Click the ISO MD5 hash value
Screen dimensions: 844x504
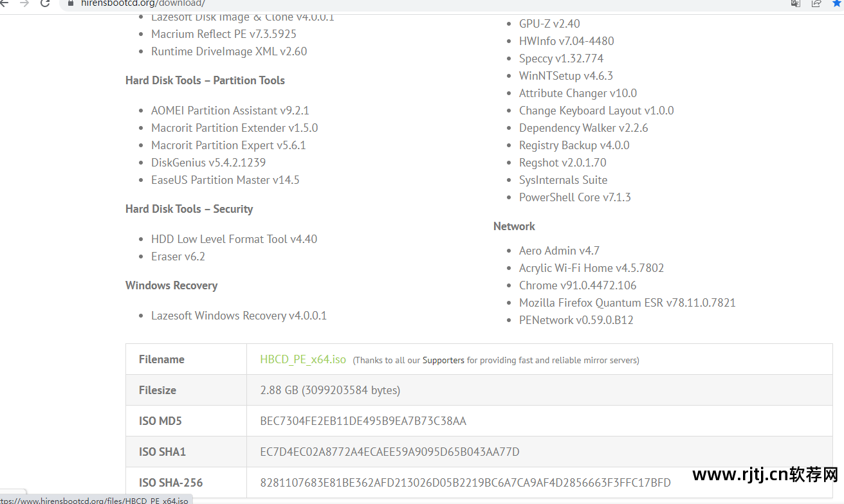[x=363, y=421]
